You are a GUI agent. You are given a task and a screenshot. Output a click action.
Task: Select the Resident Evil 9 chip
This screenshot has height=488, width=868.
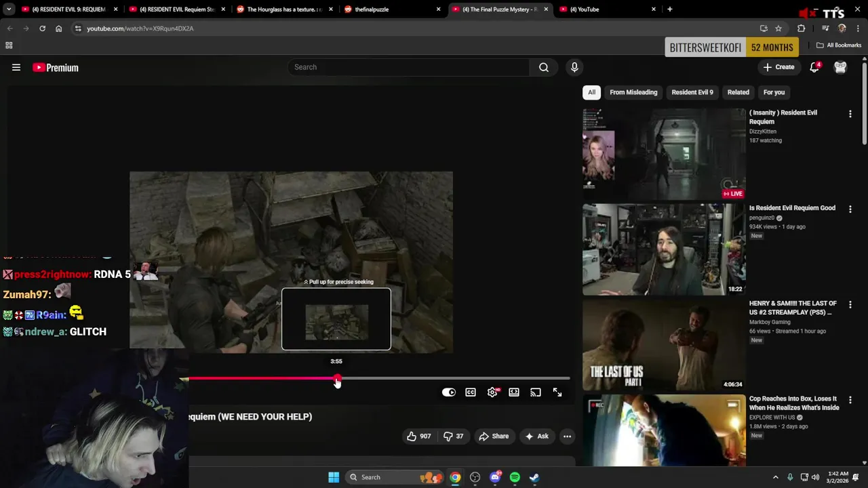(x=692, y=92)
